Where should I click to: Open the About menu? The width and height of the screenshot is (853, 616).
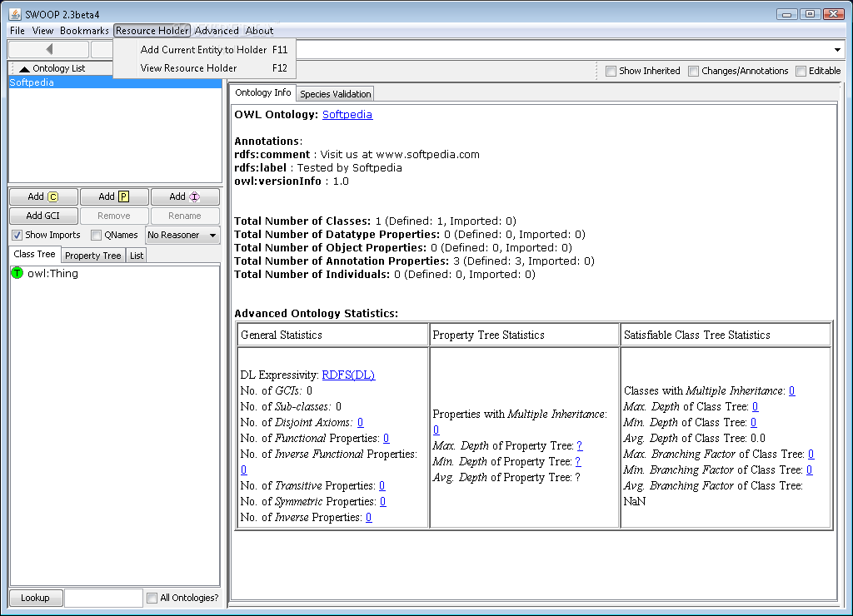click(260, 31)
